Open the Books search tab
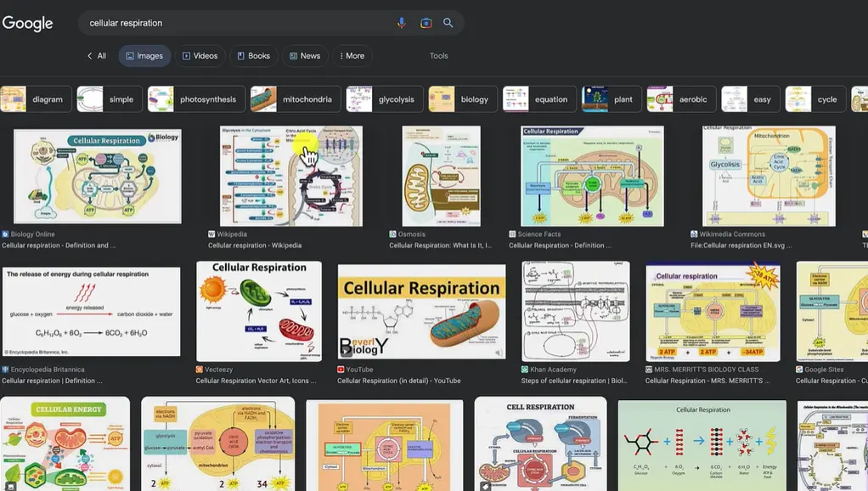 [x=253, y=56]
